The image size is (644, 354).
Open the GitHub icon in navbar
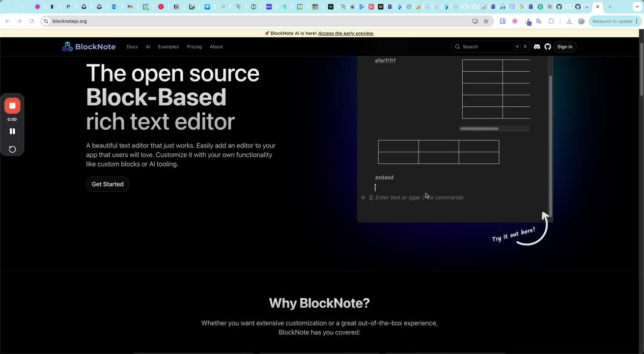(548, 47)
